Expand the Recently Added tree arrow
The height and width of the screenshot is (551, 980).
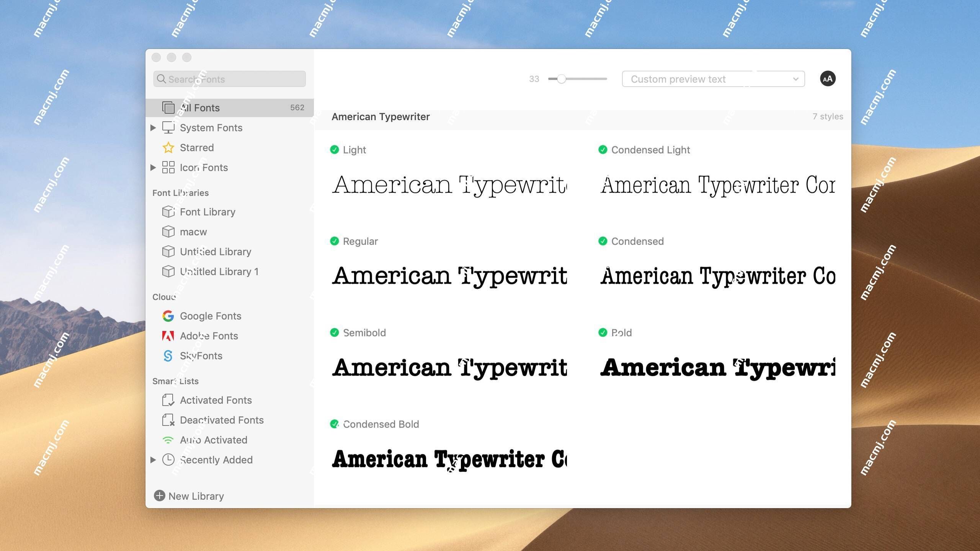153,460
